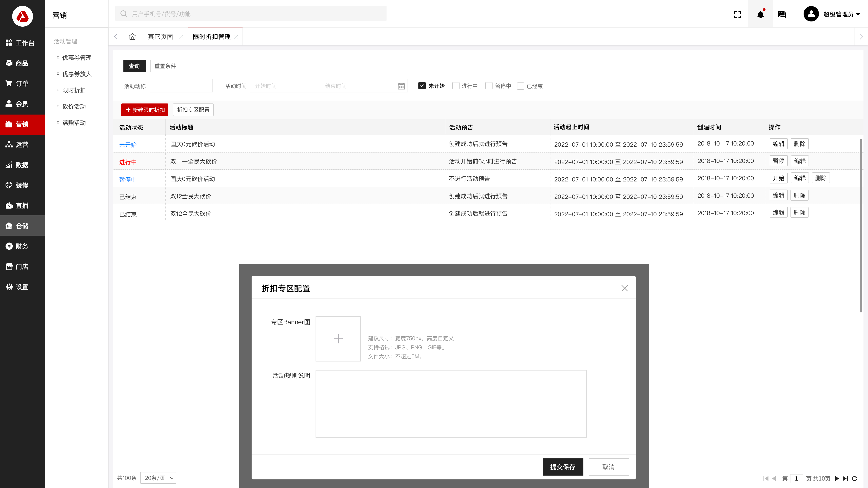Click the 新建限时折扣 button

(x=145, y=110)
